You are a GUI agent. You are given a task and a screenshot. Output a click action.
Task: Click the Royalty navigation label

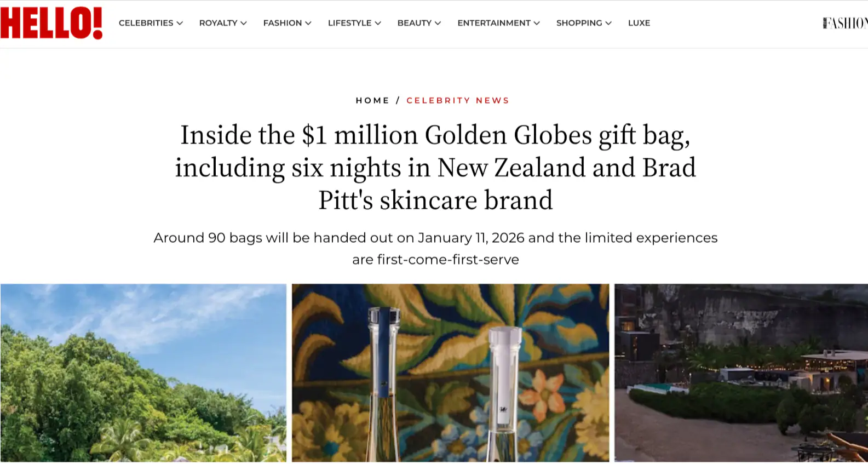[218, 23]
